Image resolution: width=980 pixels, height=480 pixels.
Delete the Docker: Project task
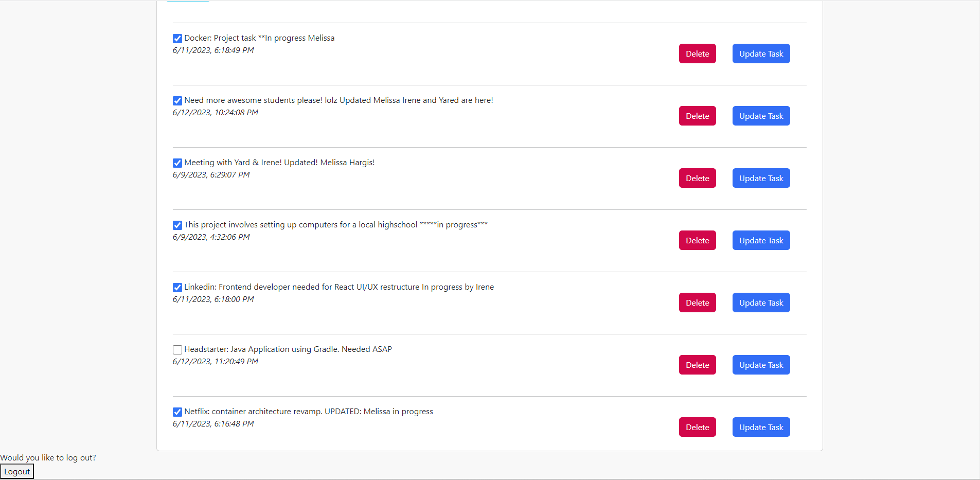[697, 54]
